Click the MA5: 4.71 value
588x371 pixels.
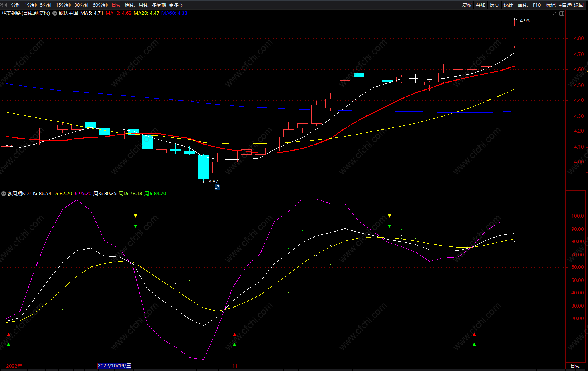tap(92, 13)
